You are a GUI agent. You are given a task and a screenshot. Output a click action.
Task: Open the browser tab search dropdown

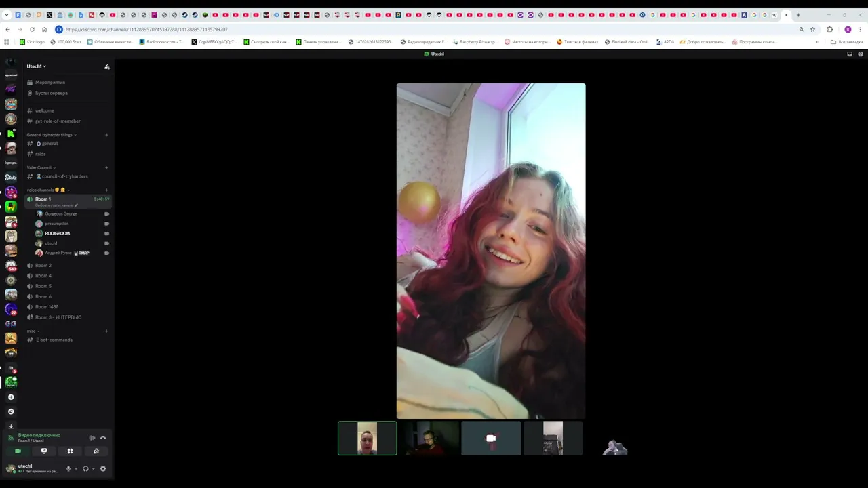[x=7, y=15]
